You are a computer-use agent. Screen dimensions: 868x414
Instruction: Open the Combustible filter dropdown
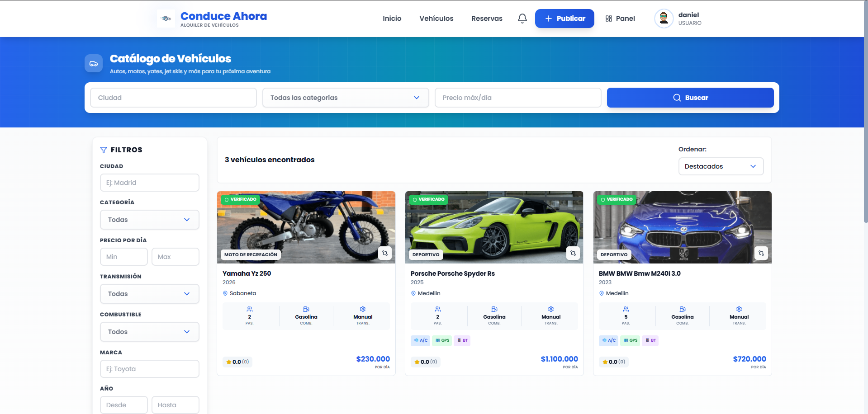pyautogui.click(x=149, y=332)
